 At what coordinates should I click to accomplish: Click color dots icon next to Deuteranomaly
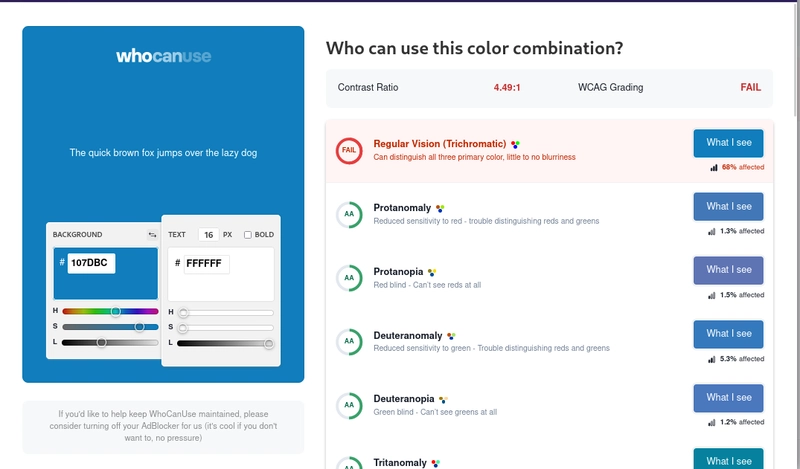click(x=451, y=336)
